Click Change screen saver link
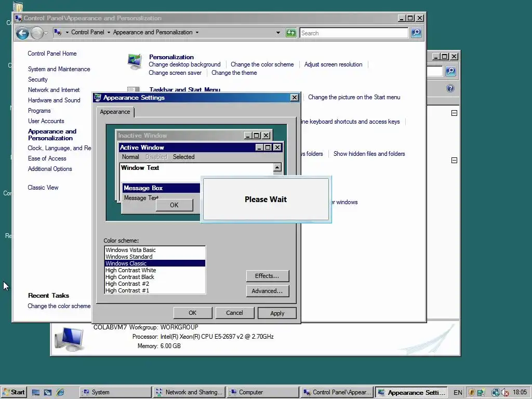 pyautogui.click(x=175, y=73)
